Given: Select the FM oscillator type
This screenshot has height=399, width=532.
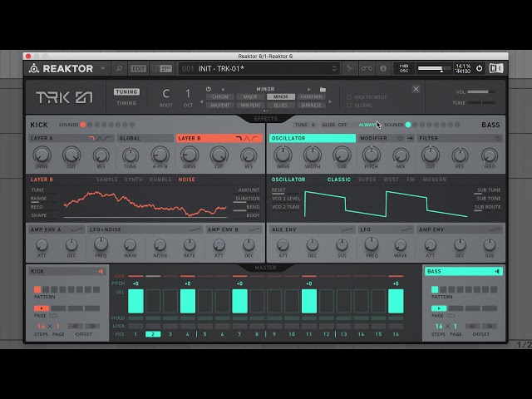Looking at the screenshot, I should click(x=411, y=180).
